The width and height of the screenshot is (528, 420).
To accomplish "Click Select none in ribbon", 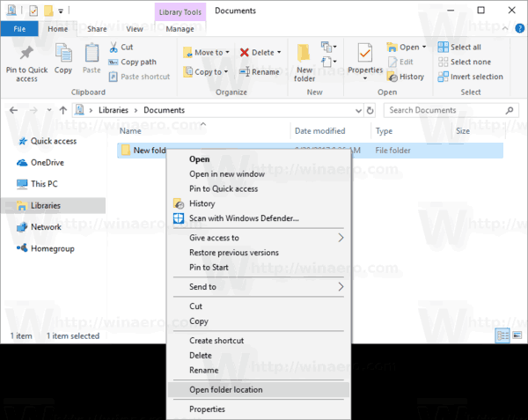I will coord(465,62).
